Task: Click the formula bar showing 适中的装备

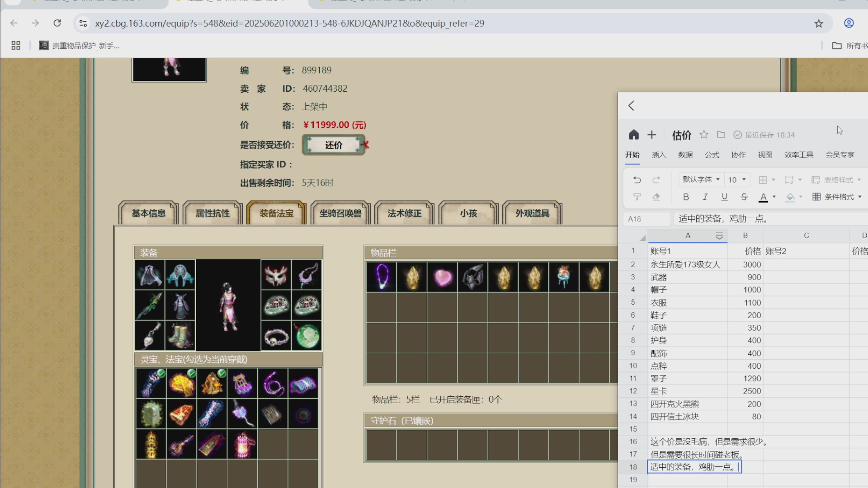Action: tap(770, 219)
